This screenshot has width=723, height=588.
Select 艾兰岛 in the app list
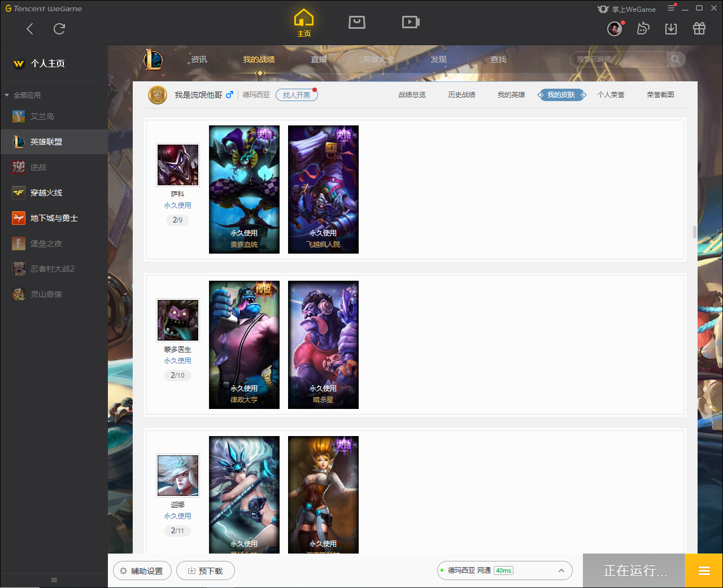pyautogui.click(x=54, y=116)
